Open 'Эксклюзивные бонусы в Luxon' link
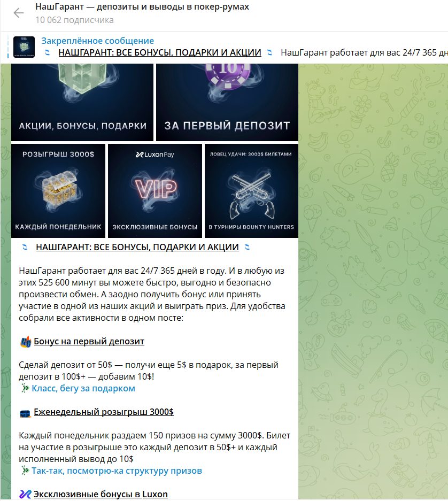 [101, 494]
